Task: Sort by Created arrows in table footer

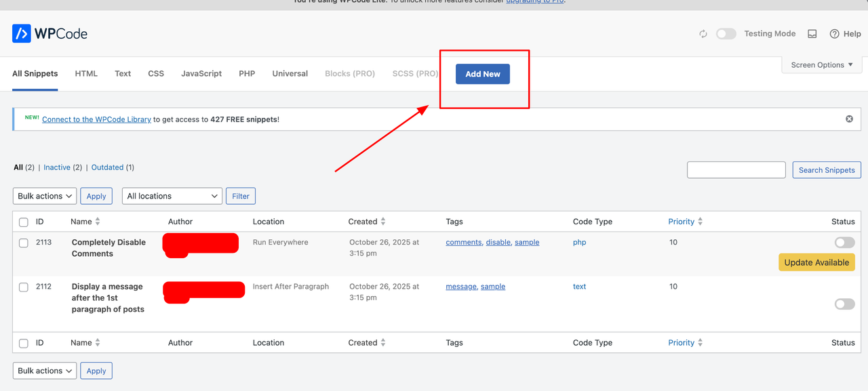Action: [383, 343]
